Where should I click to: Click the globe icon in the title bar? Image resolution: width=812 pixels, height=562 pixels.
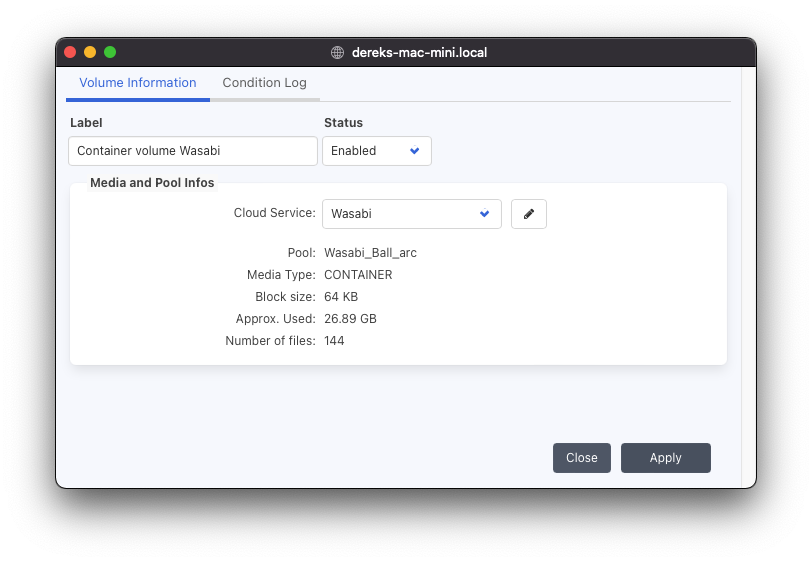[337, 52]
